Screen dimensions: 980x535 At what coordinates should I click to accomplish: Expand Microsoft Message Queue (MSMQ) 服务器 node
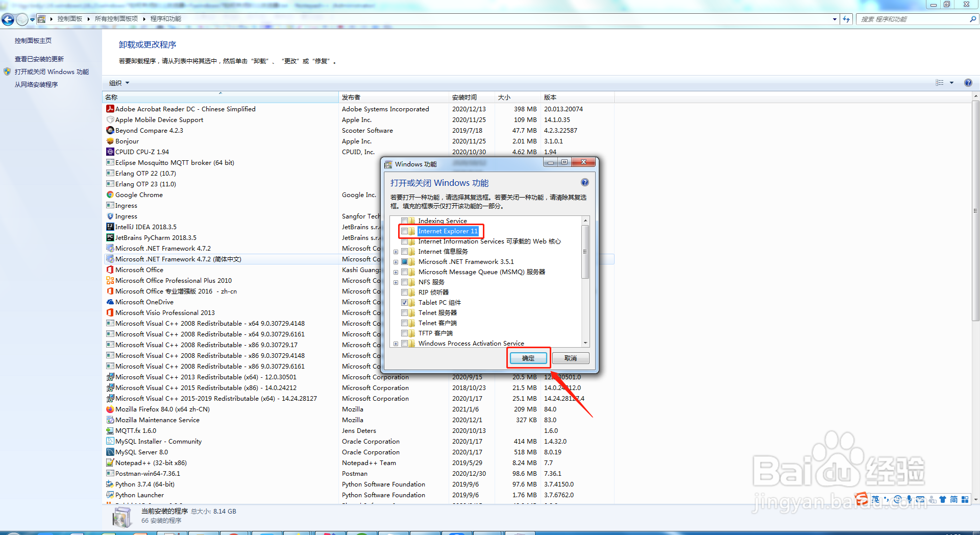tap(396, 272)
